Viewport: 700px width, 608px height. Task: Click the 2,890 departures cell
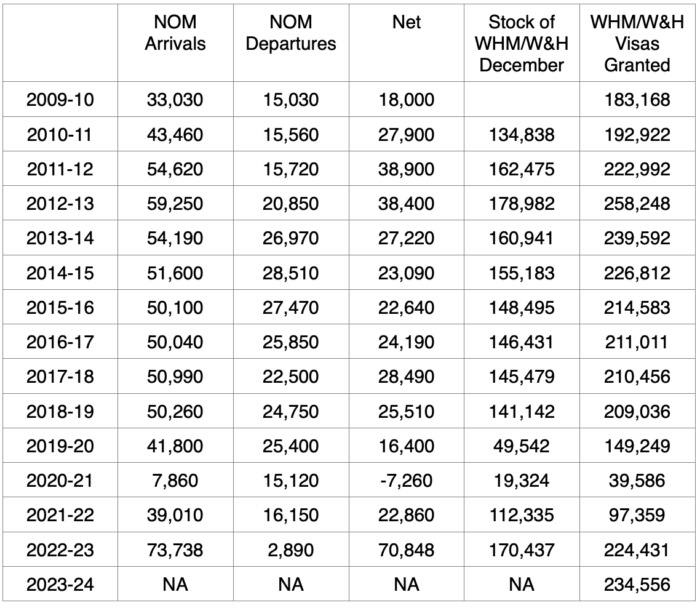[290, 550]
